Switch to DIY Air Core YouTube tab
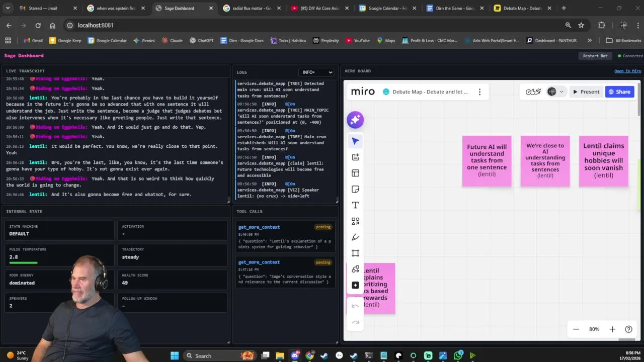Viewport: 644px width, 362px height. pyautogui.click(x=319, y=8)
